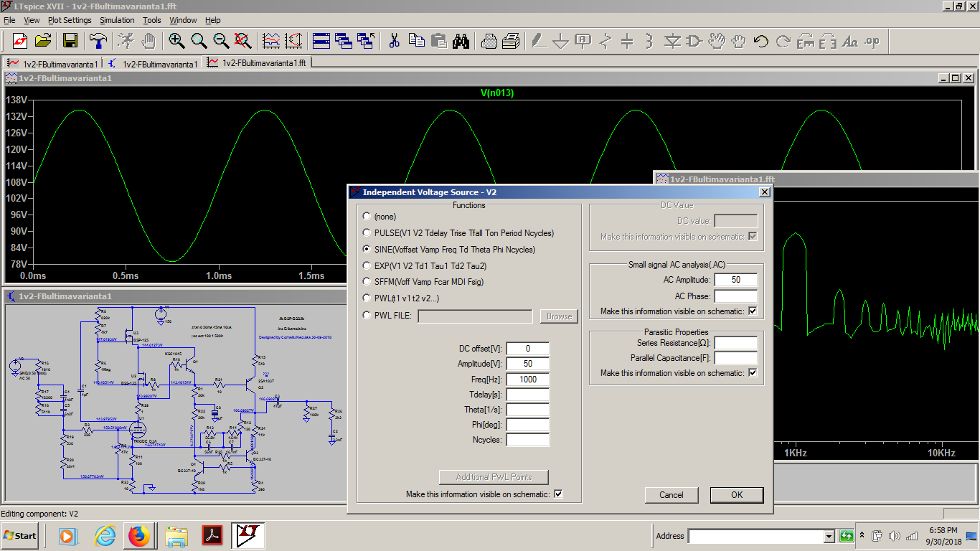The image size is (980, 551).
Task: Click the Halt hand icon
Action: click(149, 41)
